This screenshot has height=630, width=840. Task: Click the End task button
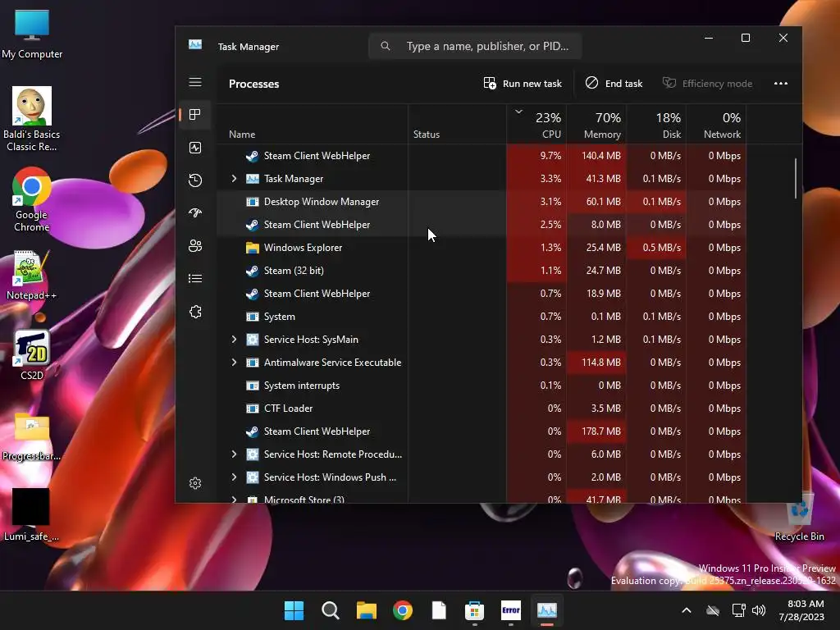[x=614, y=84]
